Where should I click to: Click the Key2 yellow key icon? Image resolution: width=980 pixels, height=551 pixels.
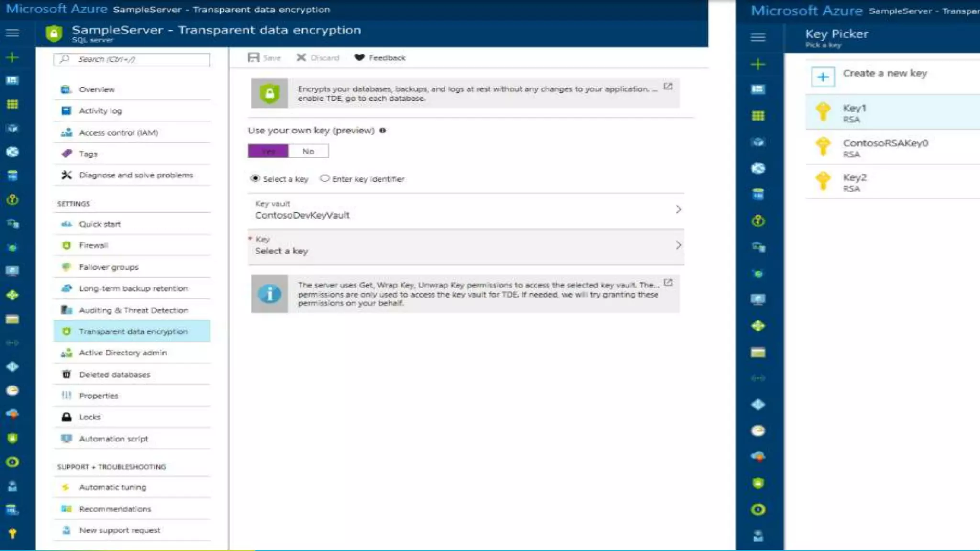[823, 181]
